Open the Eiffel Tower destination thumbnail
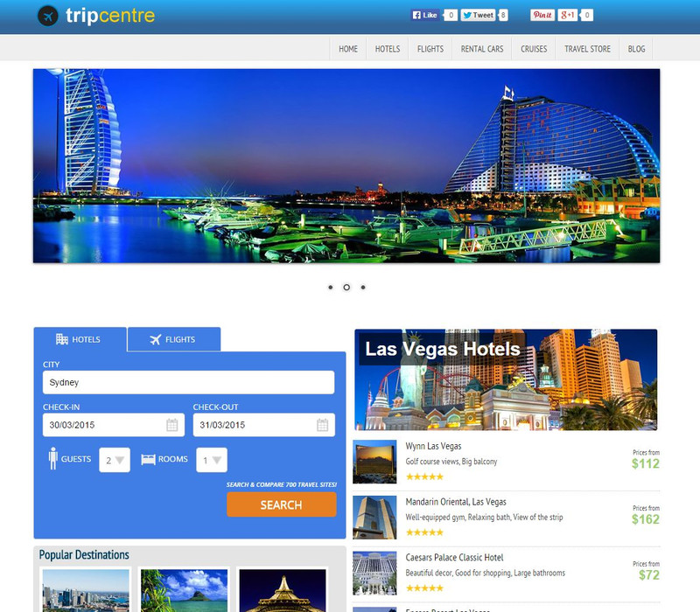The height and width of the screenshot is (612, 700). pos(283,590)
